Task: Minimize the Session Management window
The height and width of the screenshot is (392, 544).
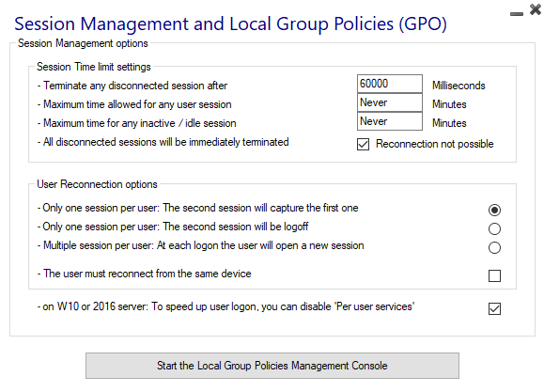Action: pyautogui.click(x=516, y=14)
